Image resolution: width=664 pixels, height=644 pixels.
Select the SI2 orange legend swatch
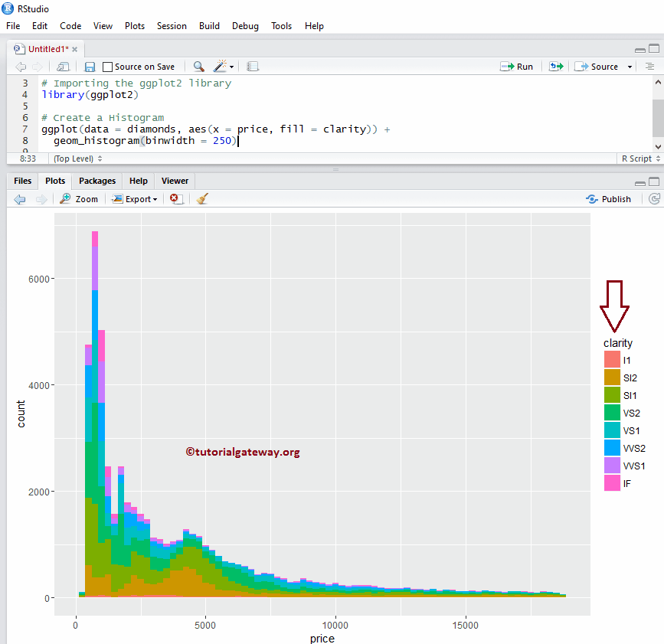coord(613,378)
